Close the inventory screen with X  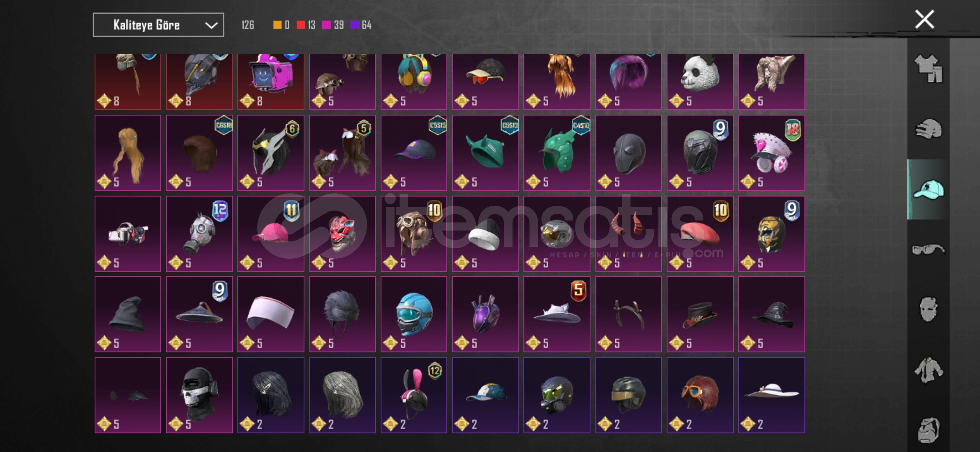click(x=925, y=19)
